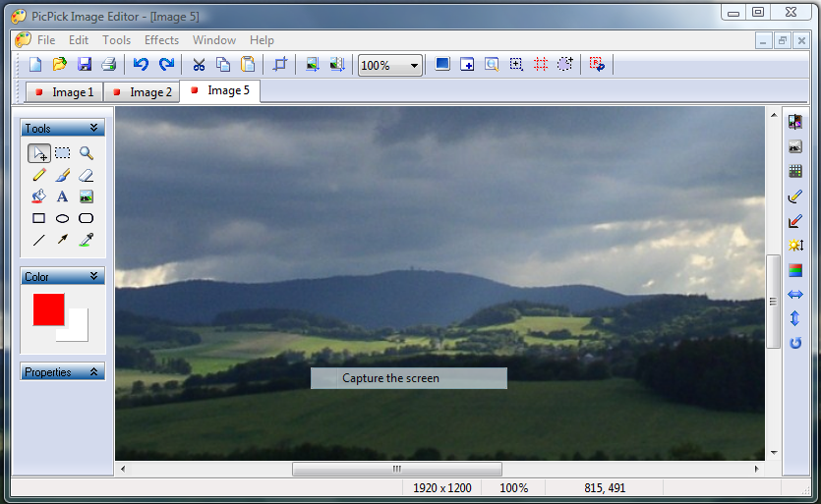Select the Pencil tool

click(39, 175)
